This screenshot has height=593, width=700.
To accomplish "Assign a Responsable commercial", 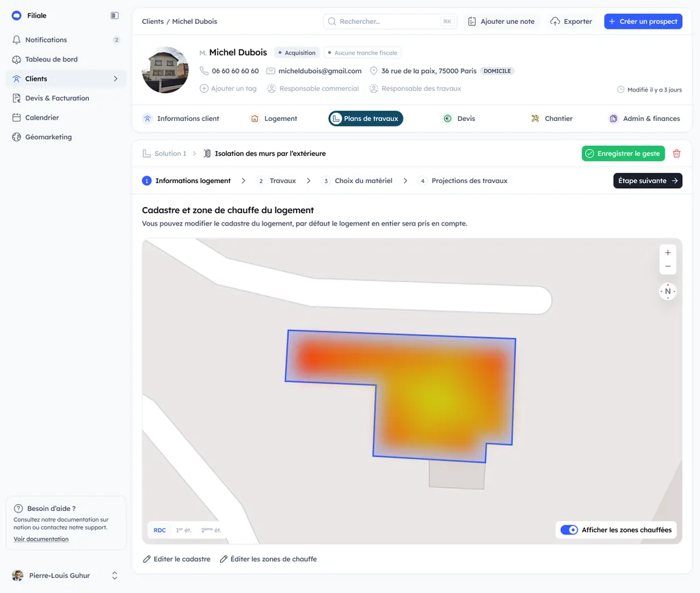I will [313, 88].
